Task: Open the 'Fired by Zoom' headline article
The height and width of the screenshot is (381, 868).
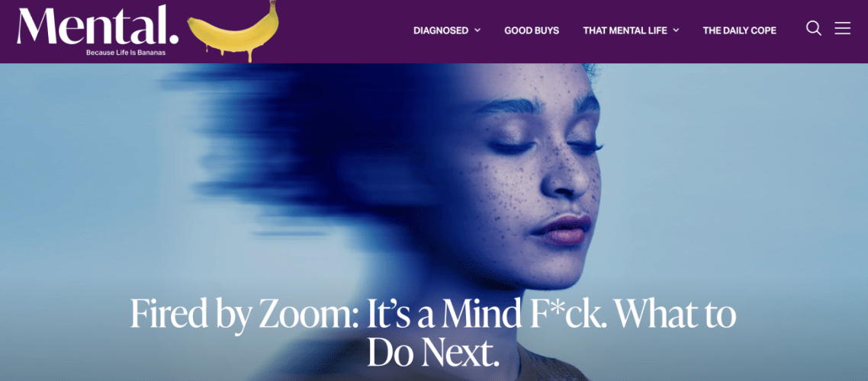Action: point(433,334)
